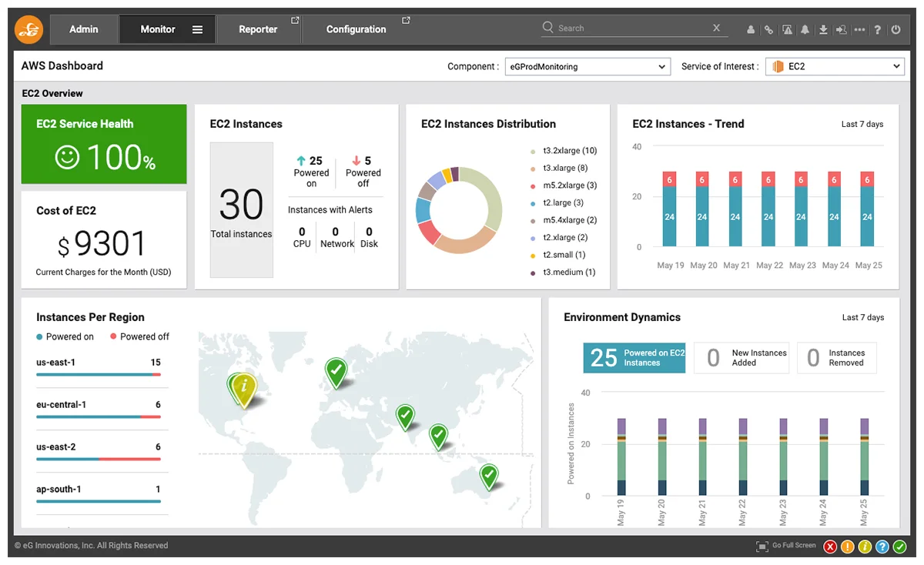
Task: Click the green map pin over Southeast Asia
Action: tap(438, 436)
